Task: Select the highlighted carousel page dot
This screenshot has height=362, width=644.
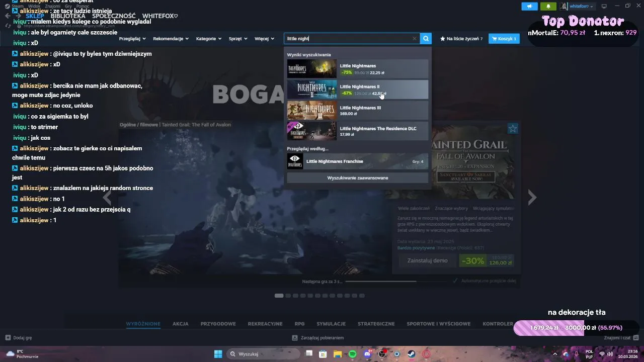Action: (x=279, y=296)
